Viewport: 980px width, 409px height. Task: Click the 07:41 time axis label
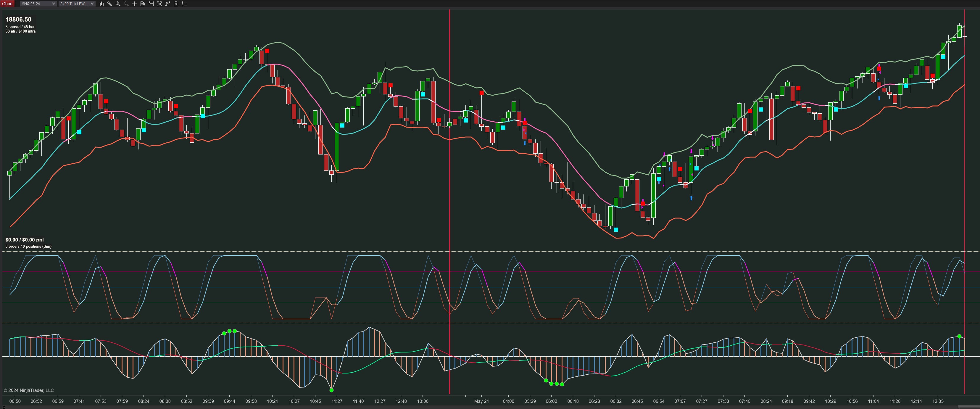click(x=79, y=401)
